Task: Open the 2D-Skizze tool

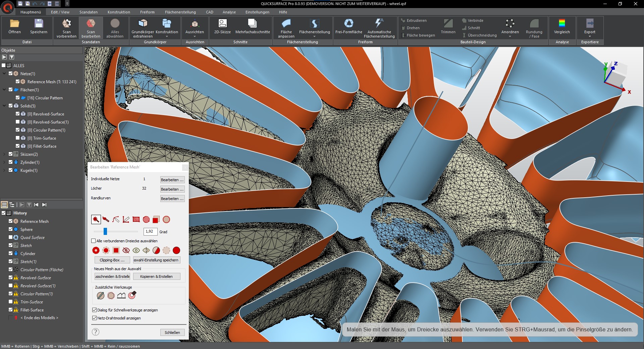Action: pos(222,23)
